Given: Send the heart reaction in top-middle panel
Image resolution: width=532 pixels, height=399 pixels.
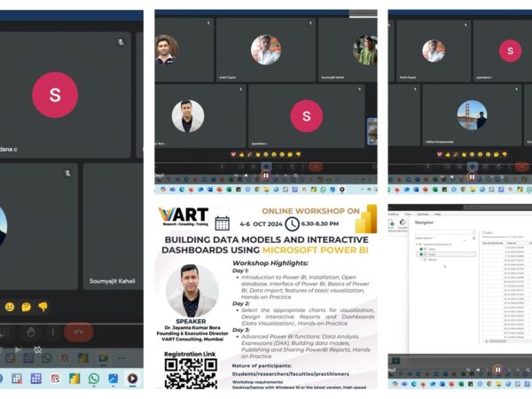Looking at the screenshot, I should [233, 154].
